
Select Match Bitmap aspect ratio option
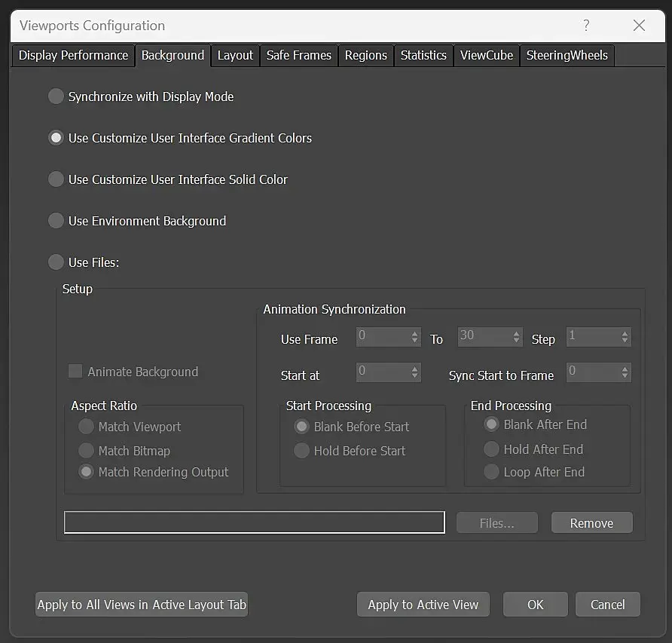86,450
